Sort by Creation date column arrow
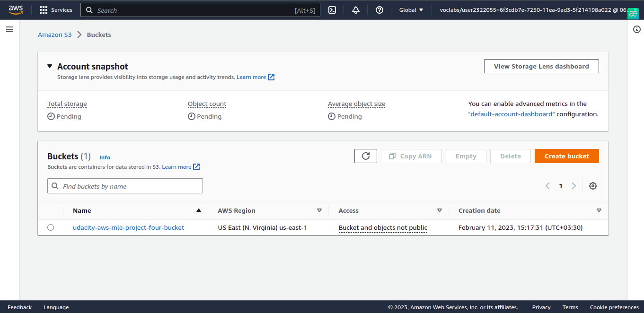 pos(599,210)
